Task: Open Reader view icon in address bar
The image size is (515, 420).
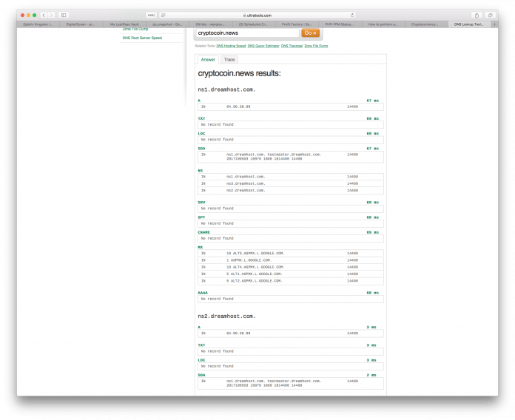Action: pyautogui.click(x=164, y=15)
